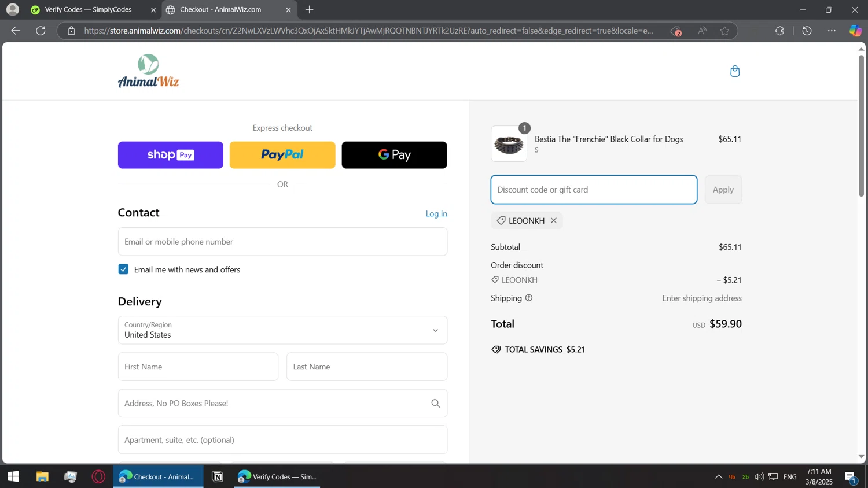Select Checkout - Animal... taskbar window
The height and width of the screenshot is (488, 868).
pos(158,476)
